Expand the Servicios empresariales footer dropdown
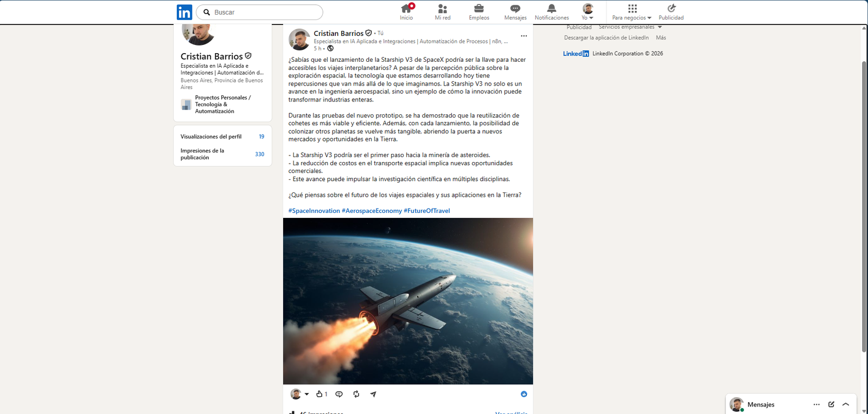 point(630,27)
